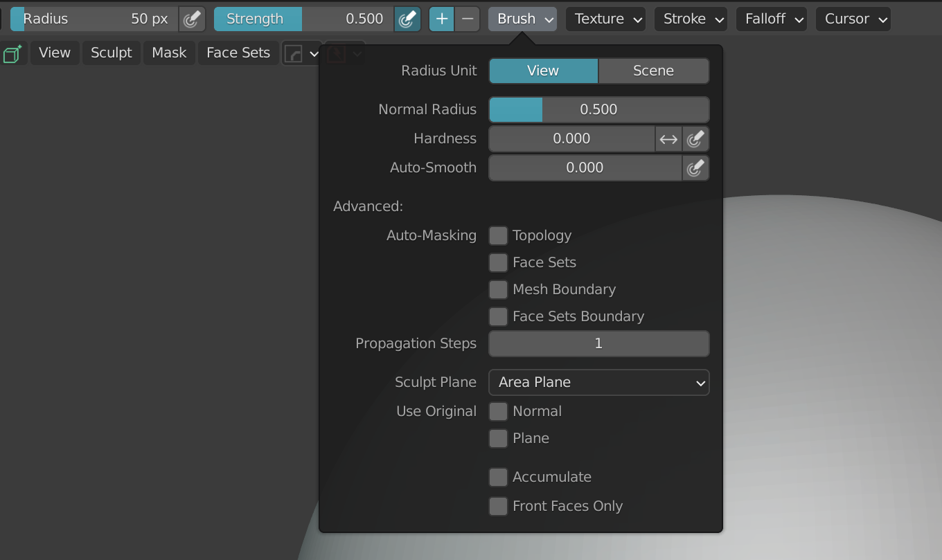This screenshot has width=942, height=560.
Task: Click the Invert Hardness Pressure arrow icon
Action: click(x=668, y=139)
